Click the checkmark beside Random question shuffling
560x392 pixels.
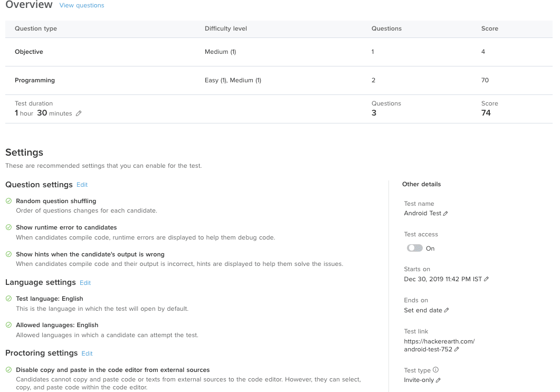pyautogui.click(x=7, y=201)
